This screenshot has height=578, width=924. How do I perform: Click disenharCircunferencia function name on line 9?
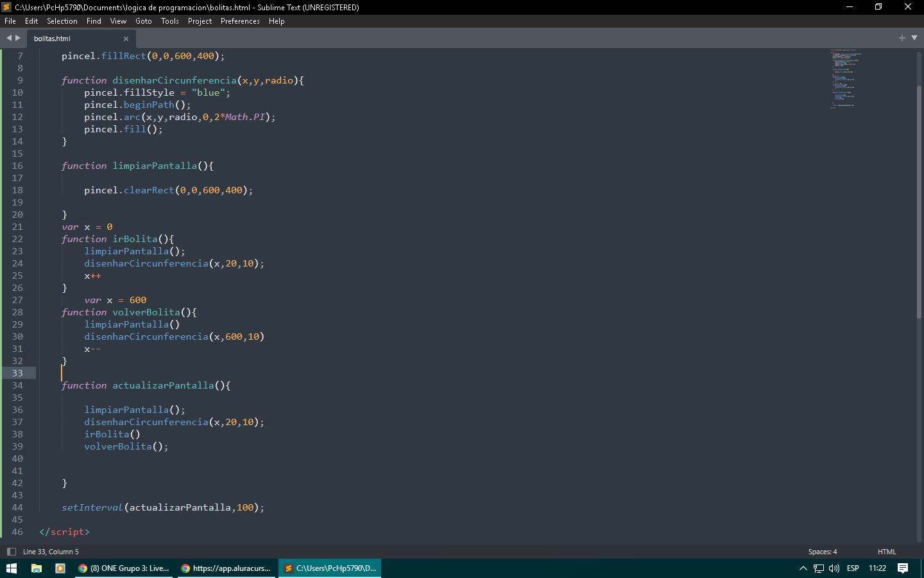175,80
